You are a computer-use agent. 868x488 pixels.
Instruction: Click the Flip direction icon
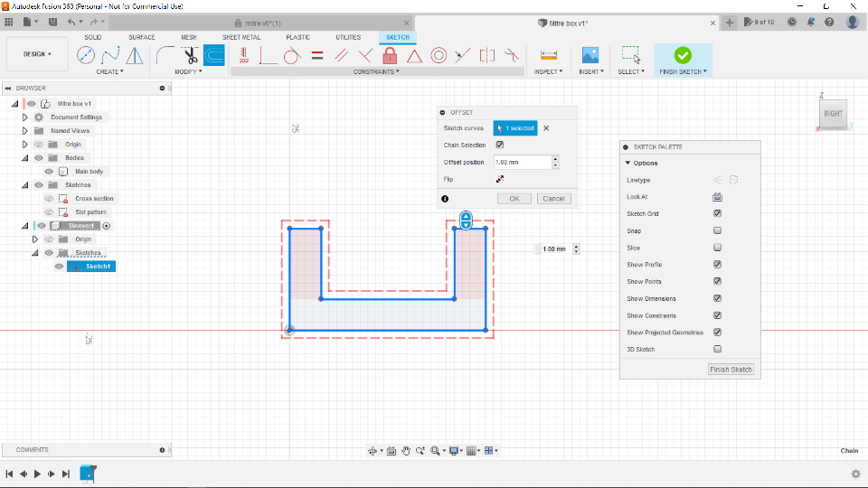[499, 179]
